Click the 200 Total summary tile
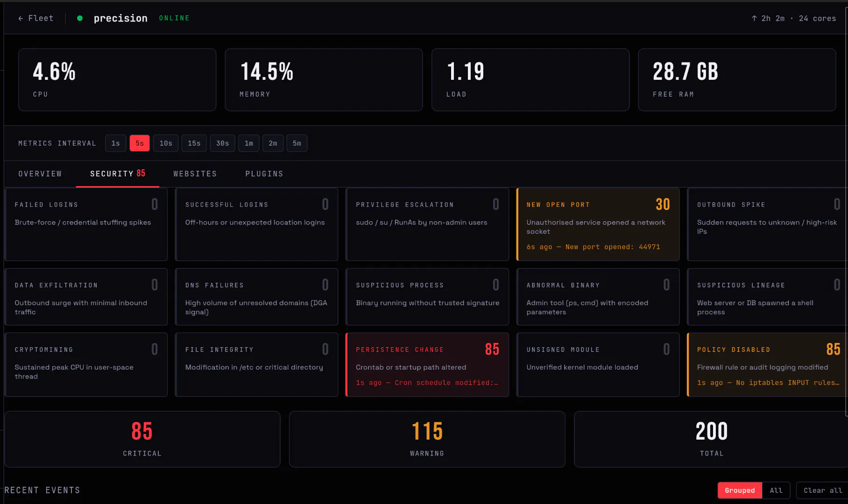Viewport: 848px width, 504px height. click(711, 439)
